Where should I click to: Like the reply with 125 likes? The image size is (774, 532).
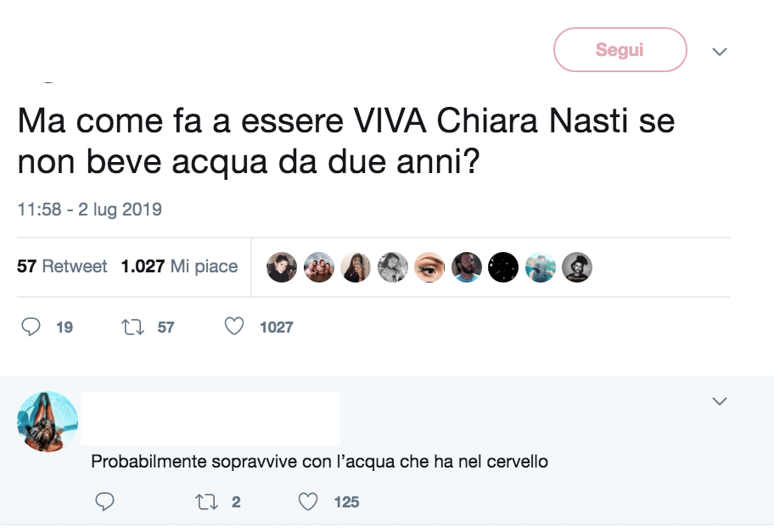tap(308, 501)
